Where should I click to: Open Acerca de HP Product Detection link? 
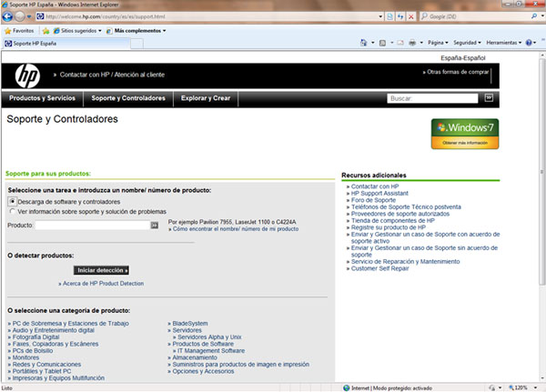pyautogui.click(x=103, y=284)
